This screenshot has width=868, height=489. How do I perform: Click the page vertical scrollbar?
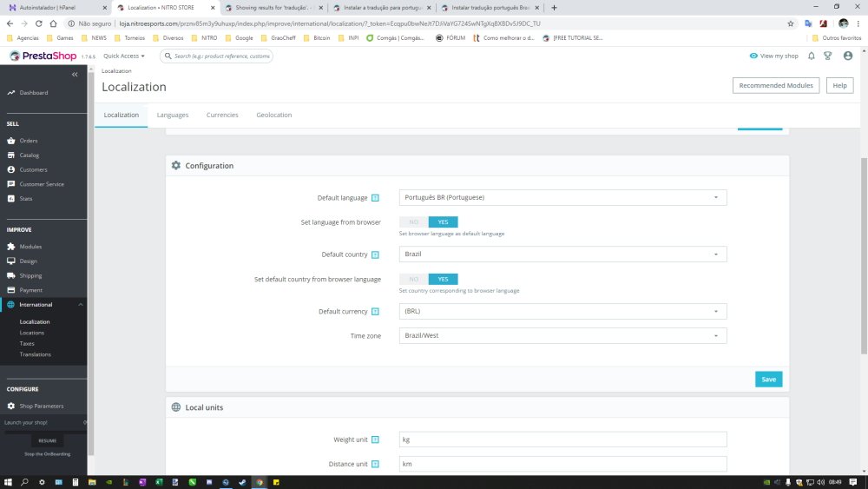pos(864,256)
